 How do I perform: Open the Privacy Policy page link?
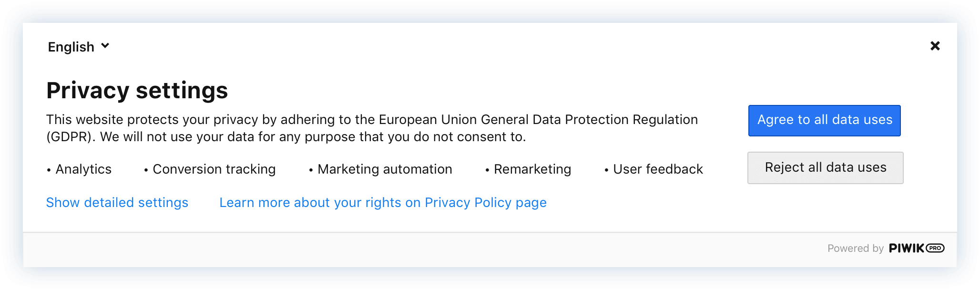[382, 202]
